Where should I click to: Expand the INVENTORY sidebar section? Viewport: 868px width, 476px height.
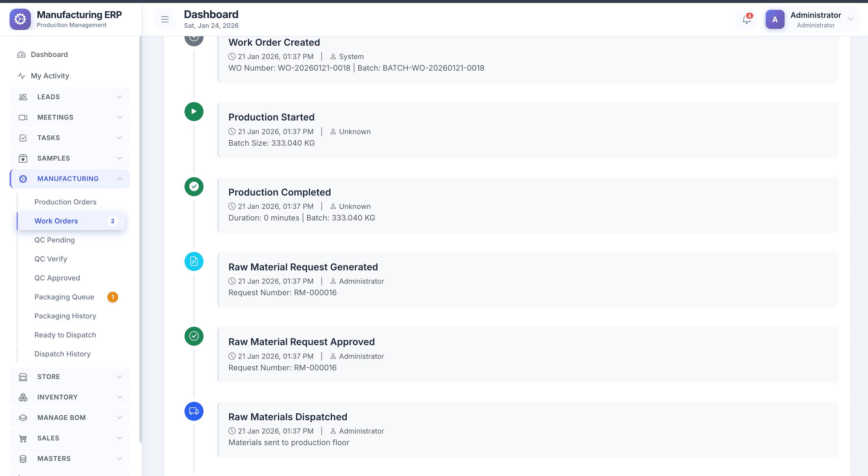70,397
